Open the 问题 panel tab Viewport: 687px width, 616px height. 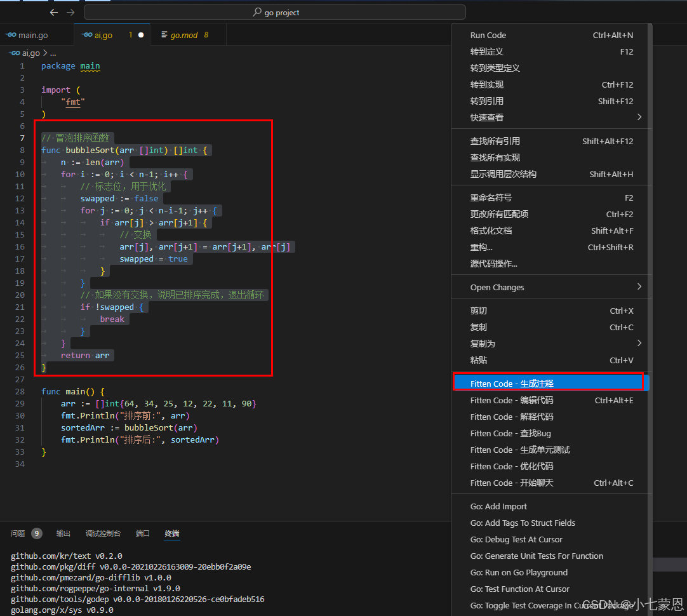coord(18,533)
